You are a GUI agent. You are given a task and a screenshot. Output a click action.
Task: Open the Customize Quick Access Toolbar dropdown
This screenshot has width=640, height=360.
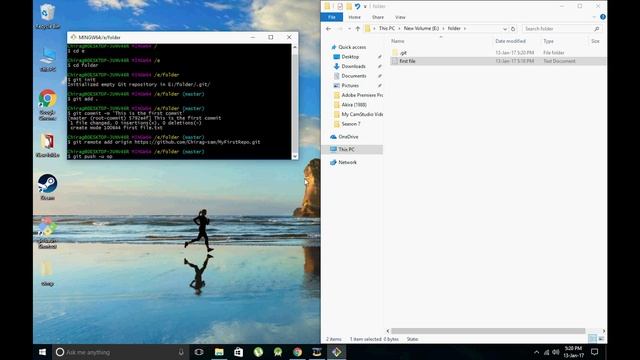(365, 7)
